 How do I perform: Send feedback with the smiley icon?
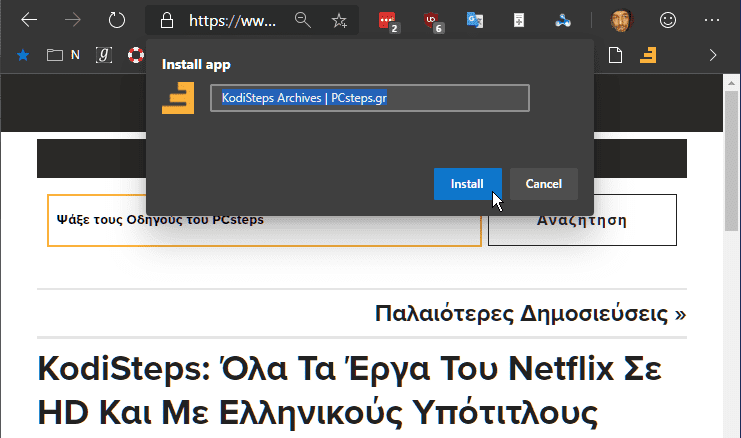(668, 20)
